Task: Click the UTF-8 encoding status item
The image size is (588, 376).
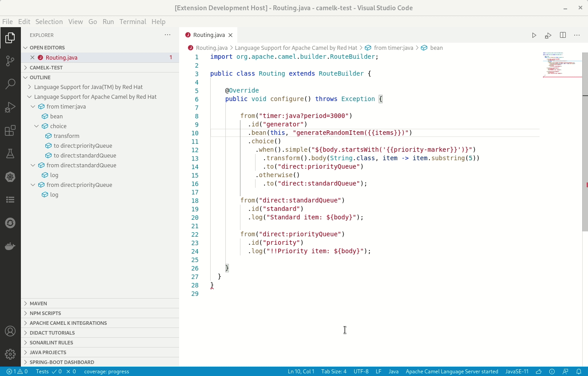Action: [x=361, y=372]
